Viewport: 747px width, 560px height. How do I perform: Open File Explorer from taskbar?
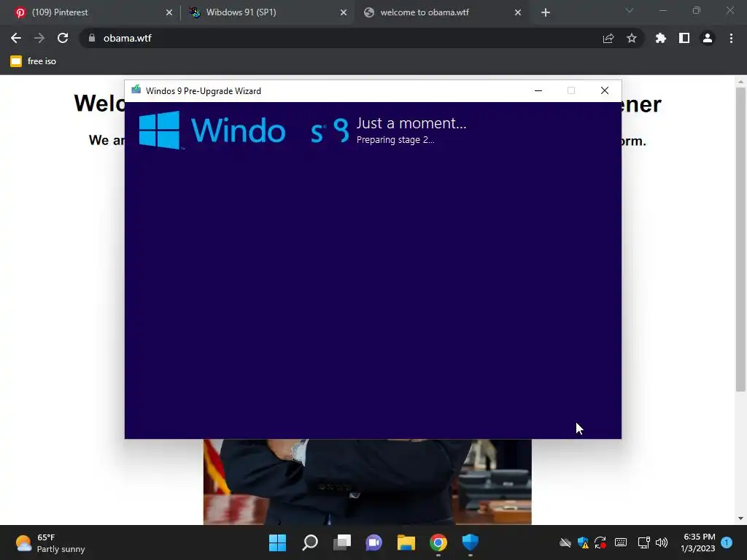pos(406,542)
